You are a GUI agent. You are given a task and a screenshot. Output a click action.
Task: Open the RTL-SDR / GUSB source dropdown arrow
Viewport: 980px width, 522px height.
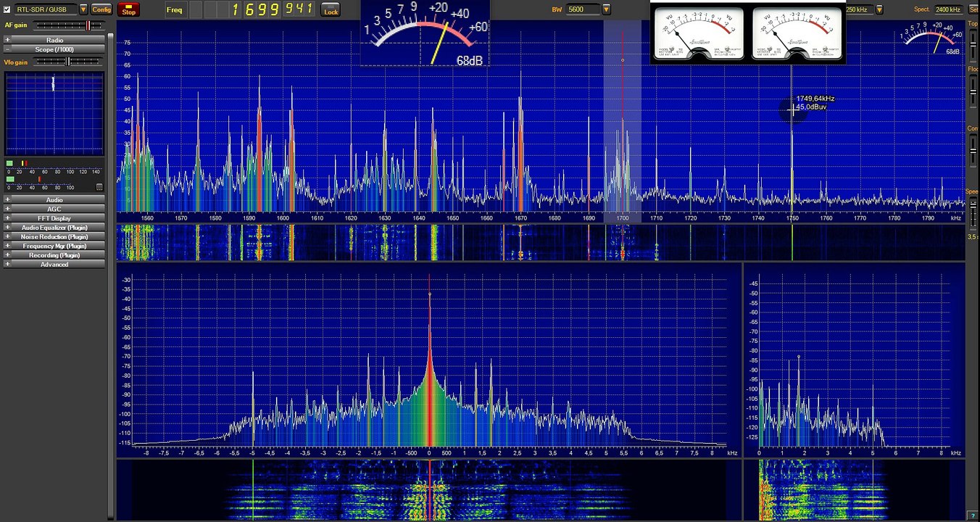pos(83,9)
